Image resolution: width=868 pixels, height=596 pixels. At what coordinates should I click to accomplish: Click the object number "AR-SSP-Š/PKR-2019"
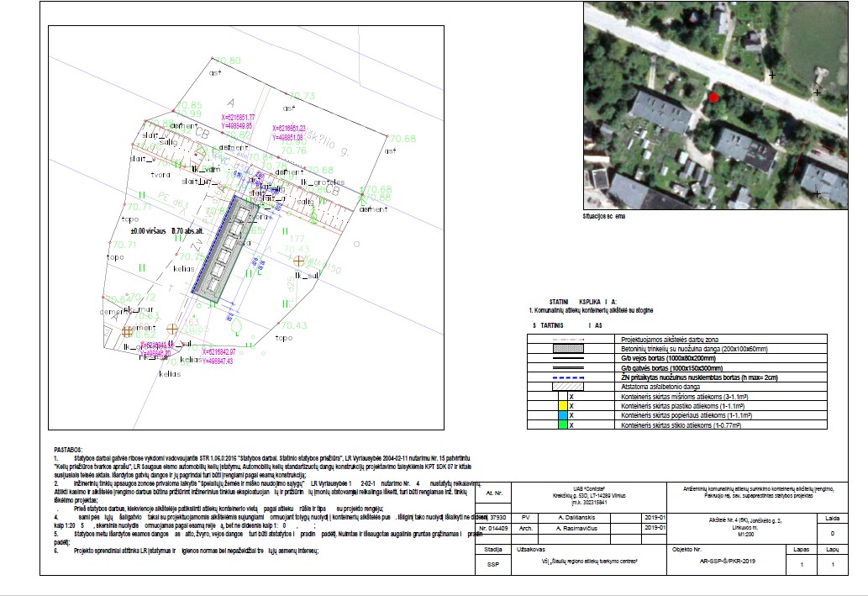pyautogui.click(x=727, y=561)
